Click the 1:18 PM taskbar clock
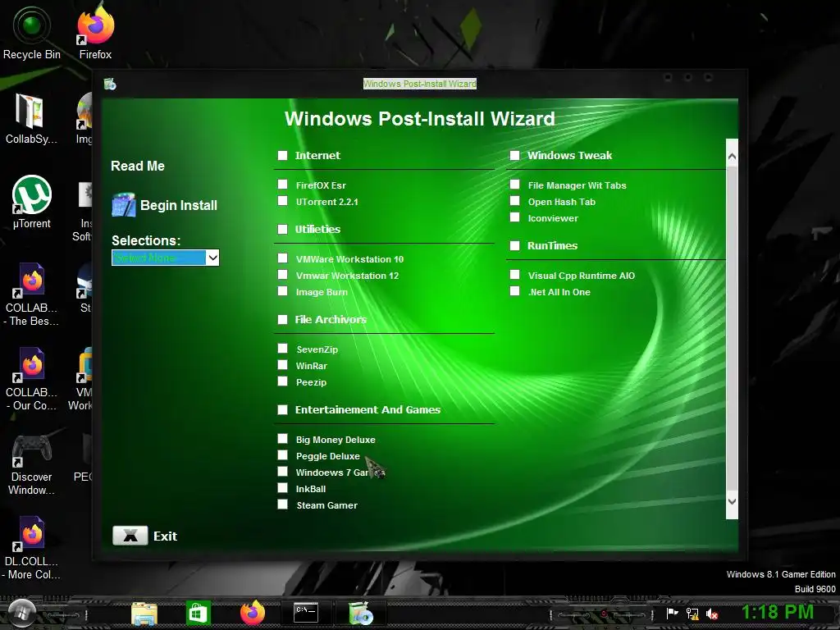The height and width of the screenshot is (630, 840). click(x=778, y=612)
